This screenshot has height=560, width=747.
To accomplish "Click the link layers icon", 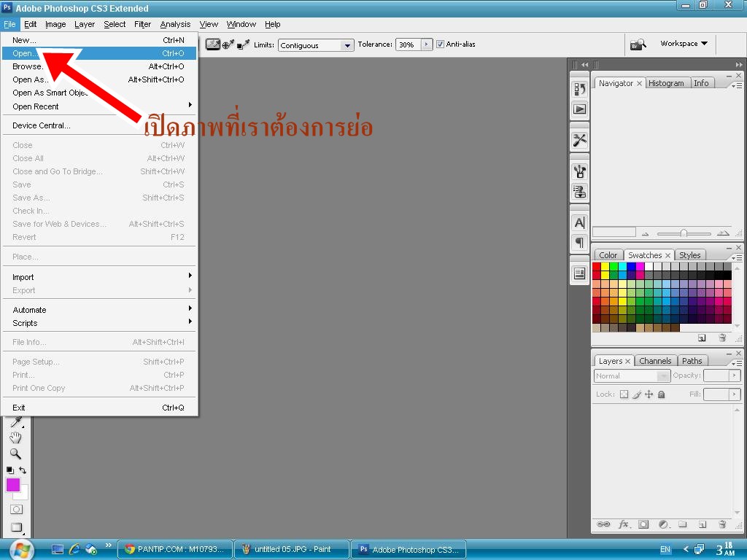I will [x=603, y=524].
